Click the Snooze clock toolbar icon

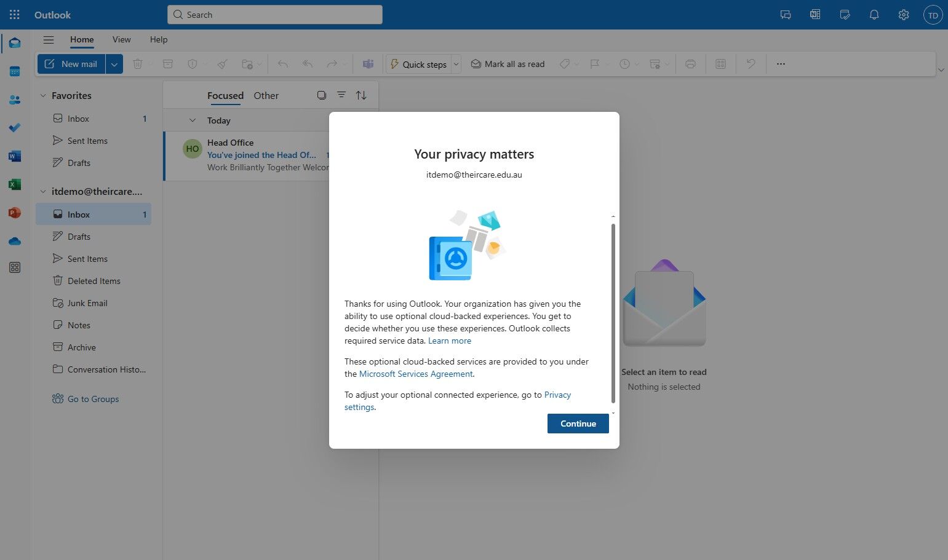pos(624,64)
